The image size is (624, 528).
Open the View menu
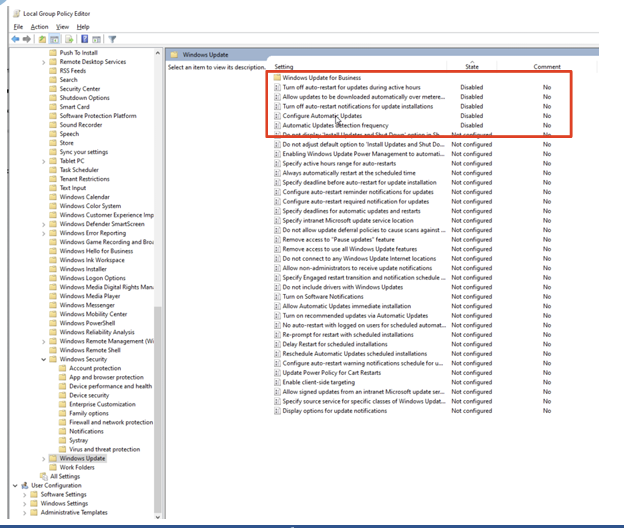point(62,27)
